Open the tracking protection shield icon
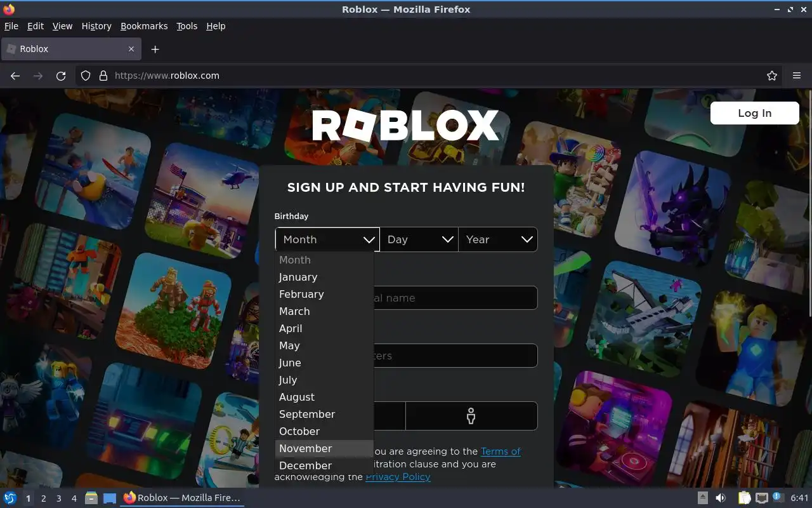 point(86,76)
